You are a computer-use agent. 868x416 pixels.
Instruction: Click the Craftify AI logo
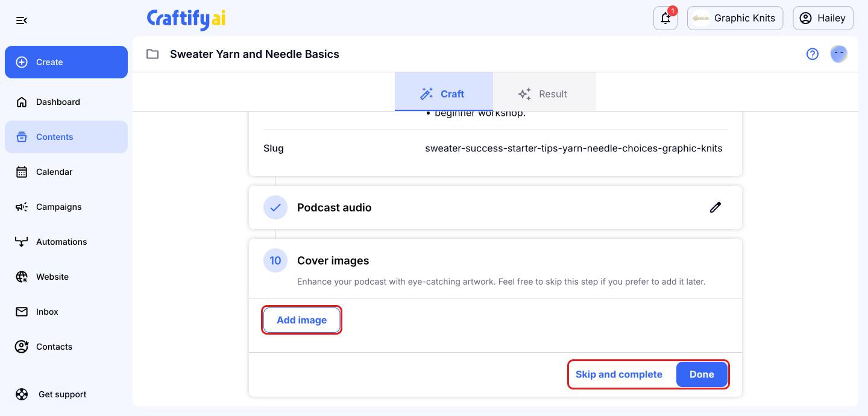point(186,19)
